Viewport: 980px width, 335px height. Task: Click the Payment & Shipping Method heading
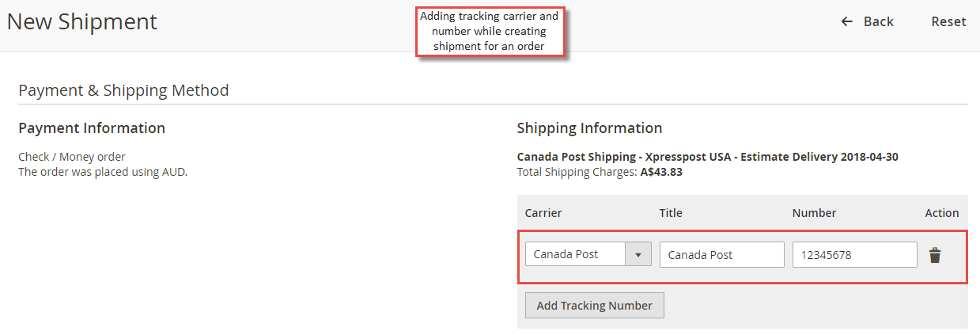pos(123,90)
